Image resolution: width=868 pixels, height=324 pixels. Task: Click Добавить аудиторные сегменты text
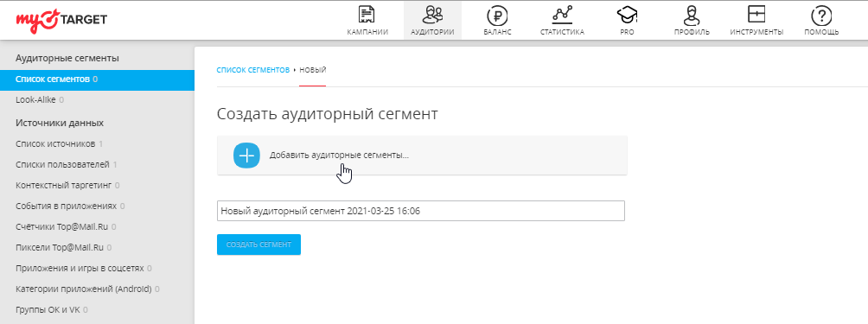[339, 156]
